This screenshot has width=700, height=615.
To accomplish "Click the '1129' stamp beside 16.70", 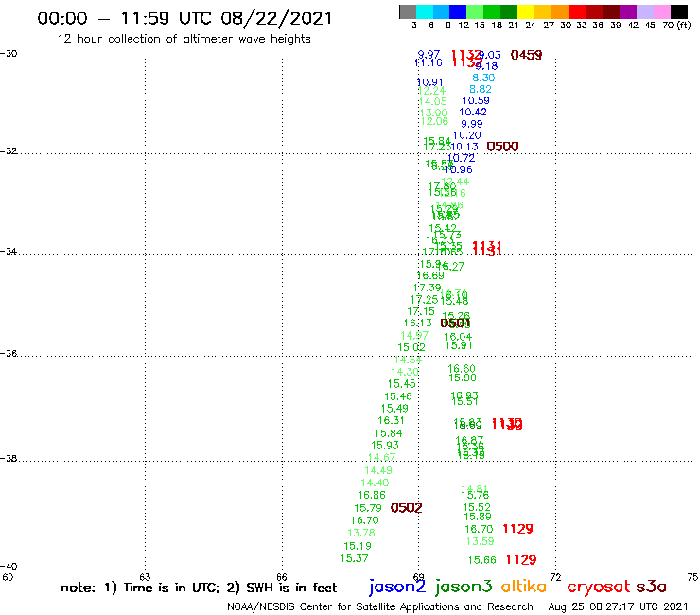I will pos(517,529).
